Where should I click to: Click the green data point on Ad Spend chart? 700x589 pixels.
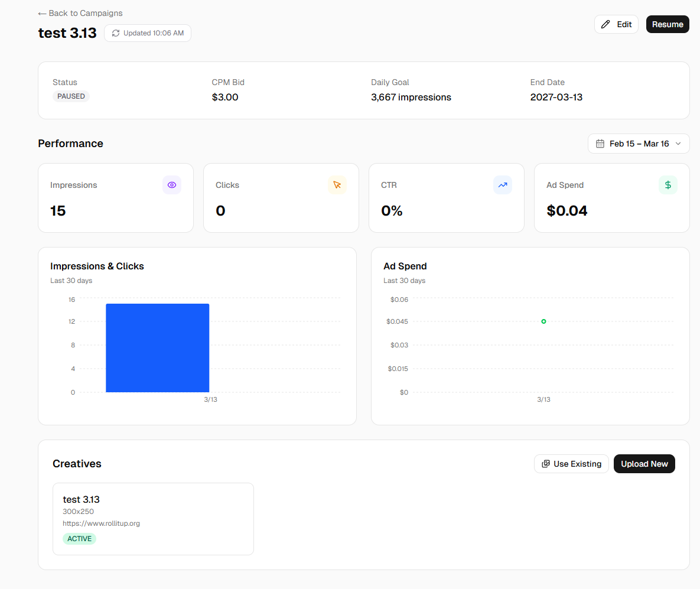pyautogui.click(x=543, y=321)
